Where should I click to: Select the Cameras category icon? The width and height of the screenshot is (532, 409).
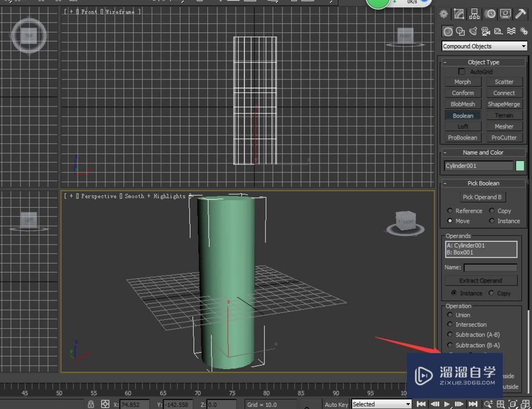(485, 31)
